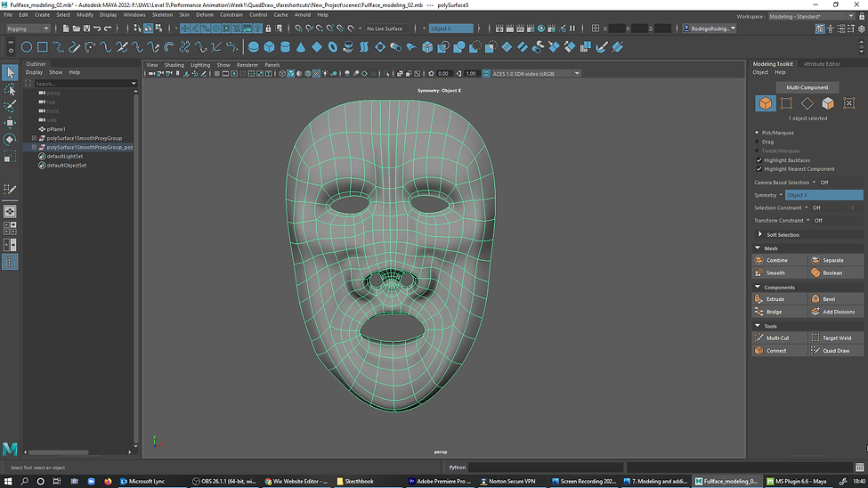Viewport: 868px width, 488px height.
Task: Switch to Edge selection mode icon
Action: 807,103
